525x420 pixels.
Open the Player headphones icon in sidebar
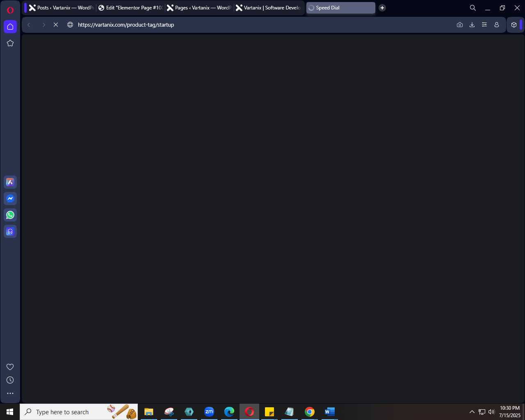10,231
